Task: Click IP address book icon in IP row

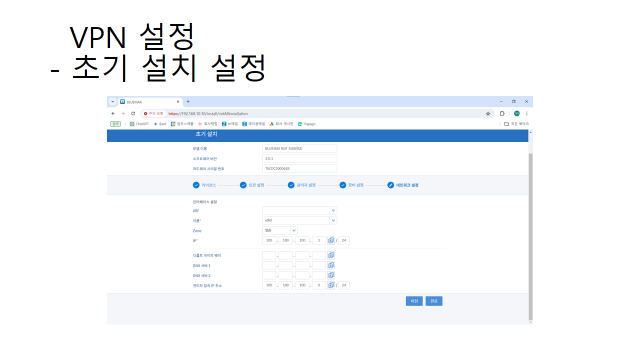Action: 331,240
